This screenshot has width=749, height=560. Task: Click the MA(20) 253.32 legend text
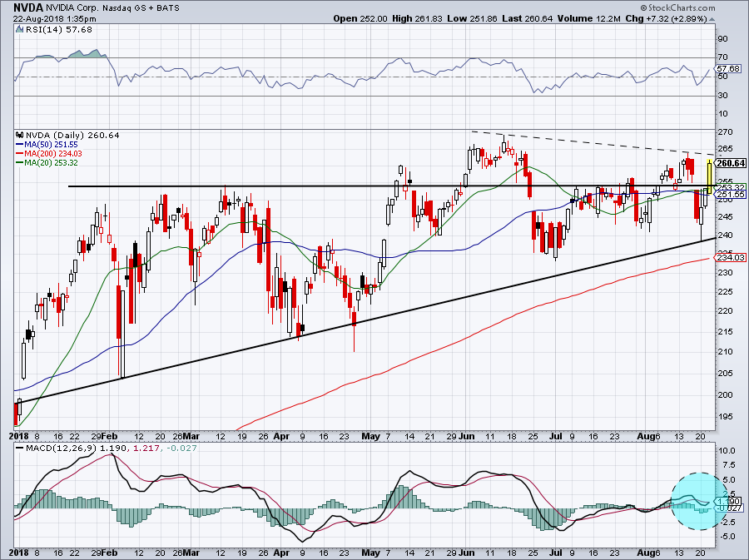click(51, 163)
